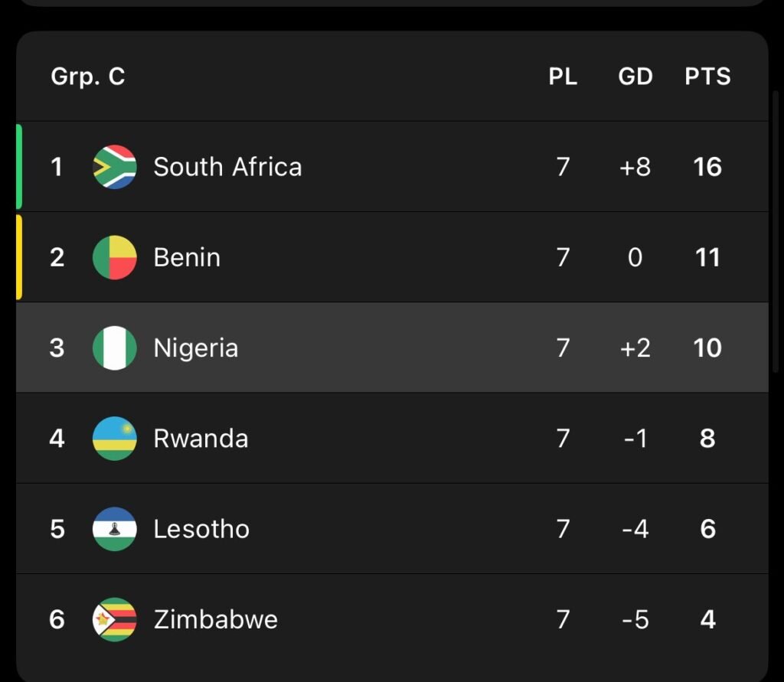The width and height of the screenshot is (784, 682).
Task: Click the South Africa flag icon
Action: tap(115, 167)
